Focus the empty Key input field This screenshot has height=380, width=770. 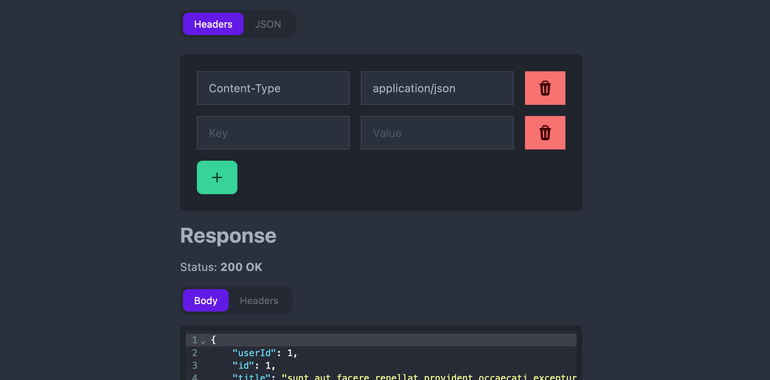coord(273,133)
